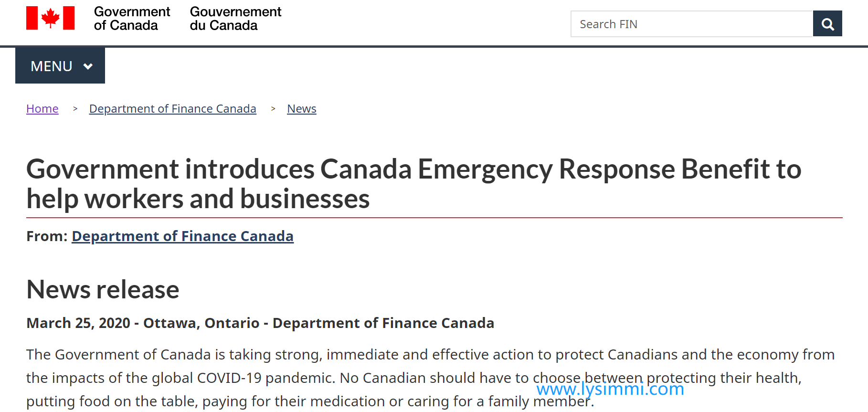Click the sentence beginning The Government of Canada
Viewport: 868px width, 412px height.
430,355
